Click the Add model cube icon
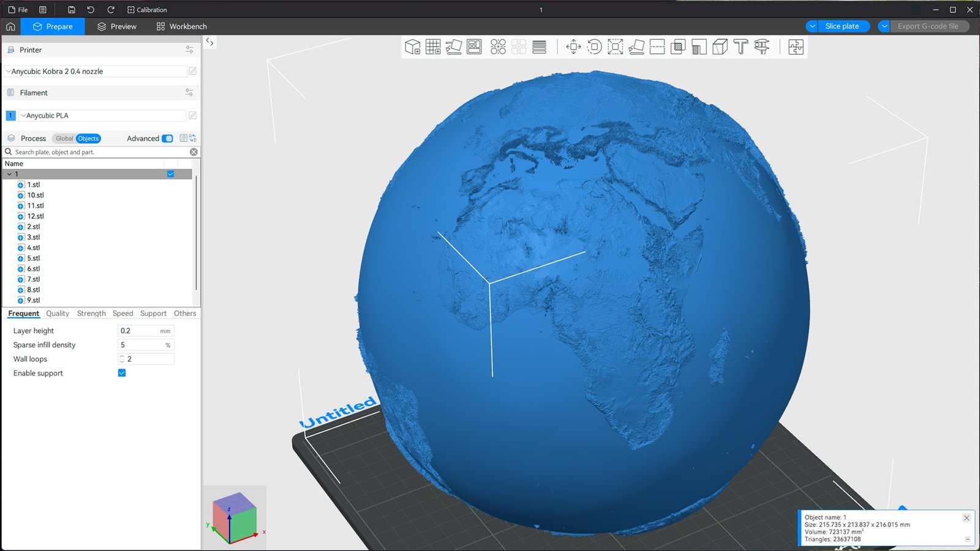980x551 pixels. [412, 47]
